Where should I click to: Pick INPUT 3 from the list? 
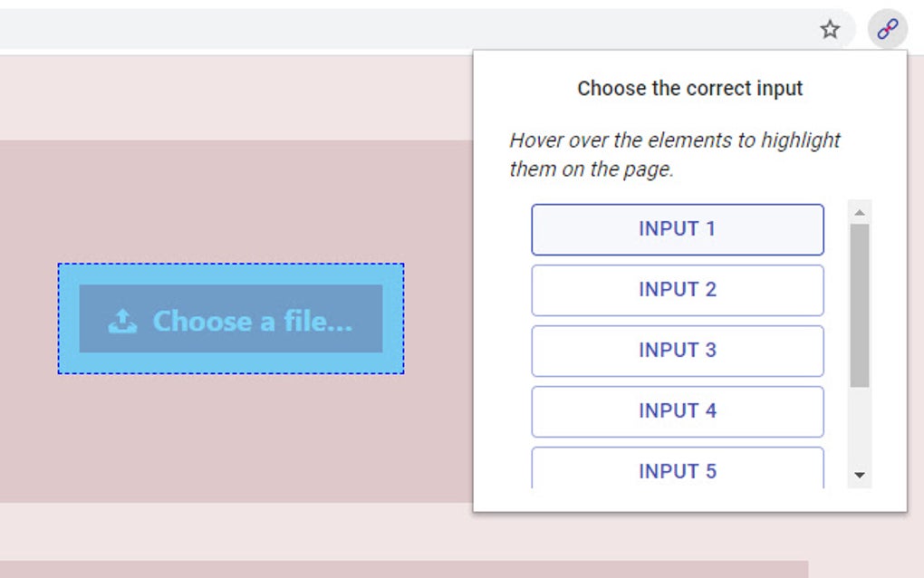[x=677, y=351]
